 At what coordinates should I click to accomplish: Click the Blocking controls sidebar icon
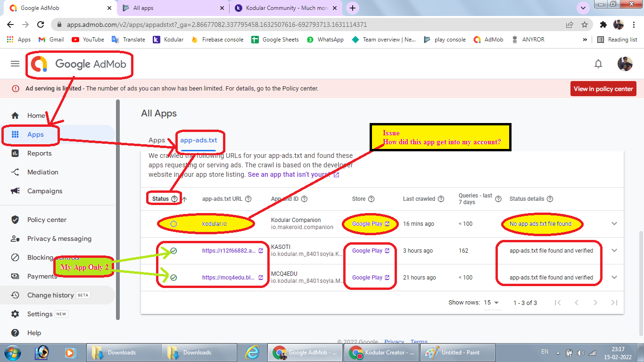click(15, 257)
